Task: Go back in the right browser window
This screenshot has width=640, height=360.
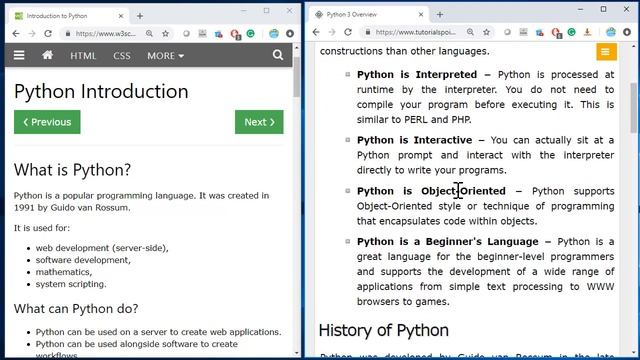Action: tap(316, 32)
